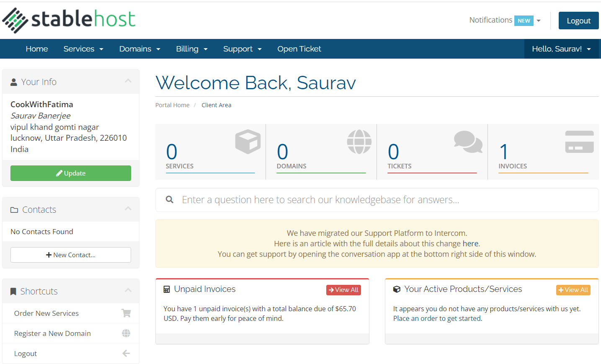Click inside the knowledgebase search field

pos(293,199)
